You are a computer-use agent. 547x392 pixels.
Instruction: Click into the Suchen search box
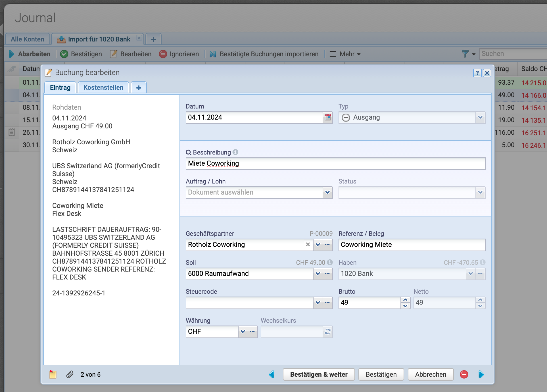[x=513, y=54]
